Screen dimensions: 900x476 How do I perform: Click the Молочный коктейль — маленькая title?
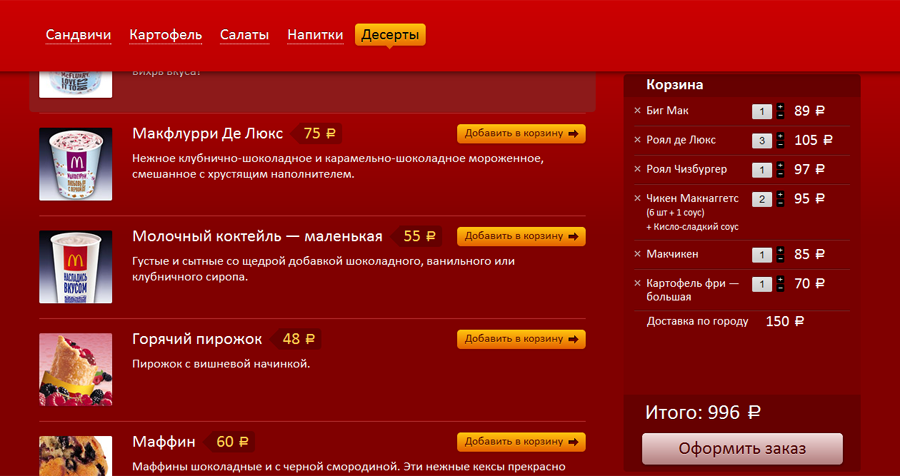(257, 237)
